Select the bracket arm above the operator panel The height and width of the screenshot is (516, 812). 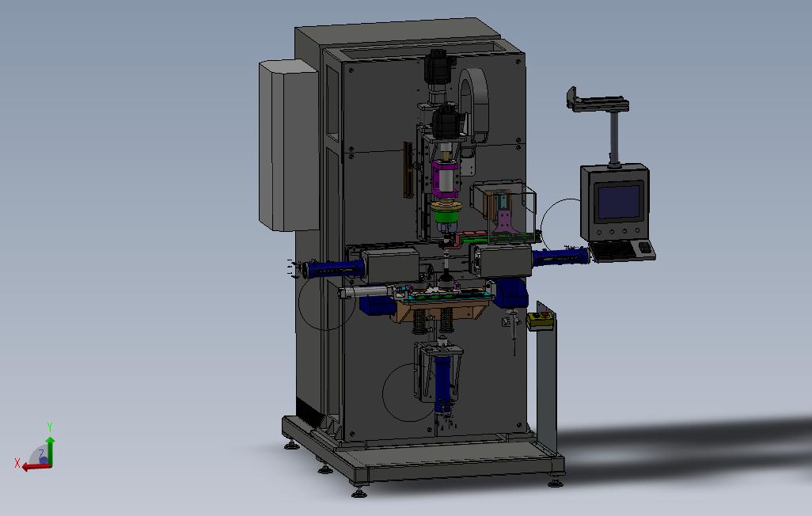point(598,101)
